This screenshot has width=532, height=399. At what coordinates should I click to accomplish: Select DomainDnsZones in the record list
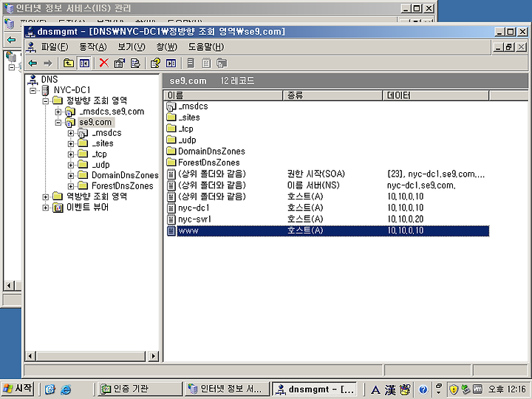[x=211, y=151]
